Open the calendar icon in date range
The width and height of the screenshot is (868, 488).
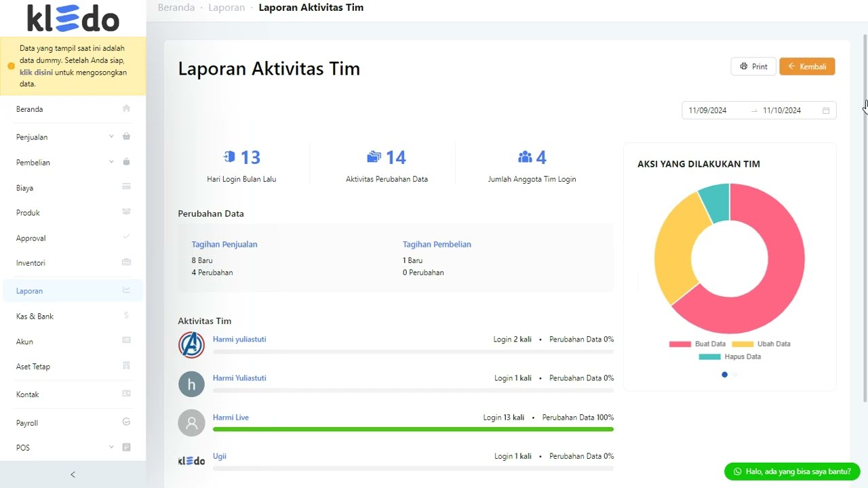pyautogui.click(x=826, y=110)
